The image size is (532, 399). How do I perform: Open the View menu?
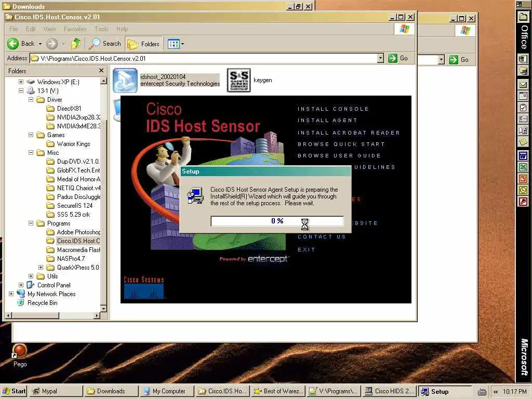click(x=49, y=29)
